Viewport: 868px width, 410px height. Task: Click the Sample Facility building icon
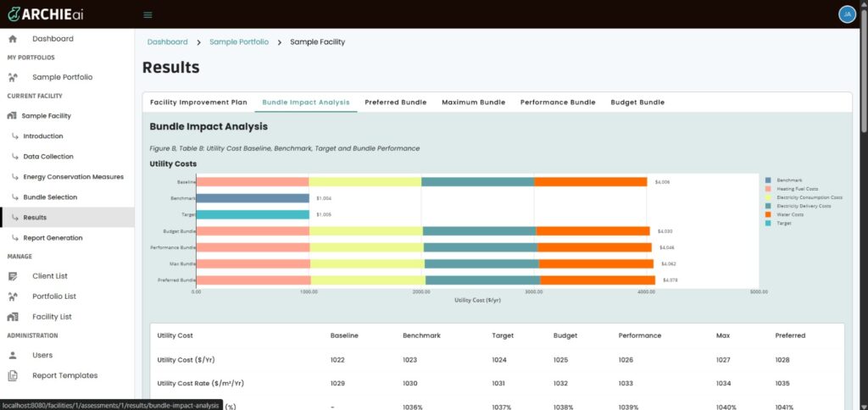pos(13,115)
